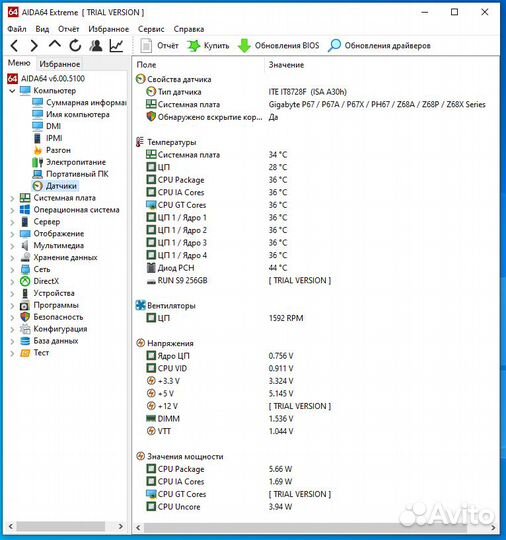The image size is (506, 540).
Task: Click the Значение column header
Action: point(286,65)
